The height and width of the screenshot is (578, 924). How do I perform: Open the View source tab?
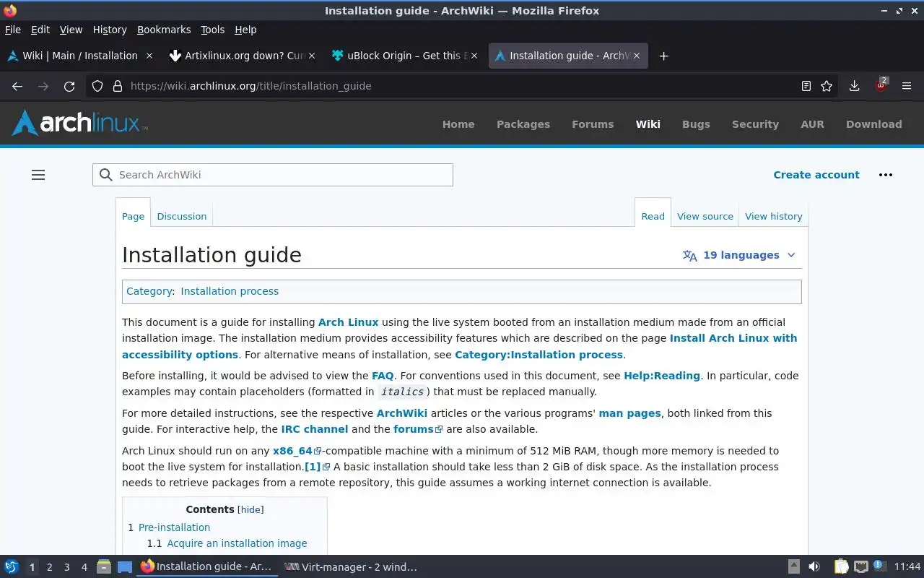(705, 216)
